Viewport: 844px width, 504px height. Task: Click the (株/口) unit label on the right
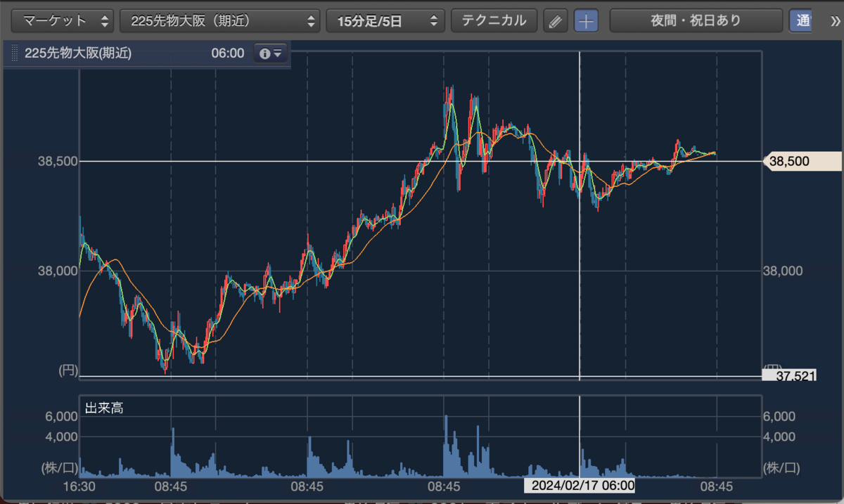[x=782, y=467]
